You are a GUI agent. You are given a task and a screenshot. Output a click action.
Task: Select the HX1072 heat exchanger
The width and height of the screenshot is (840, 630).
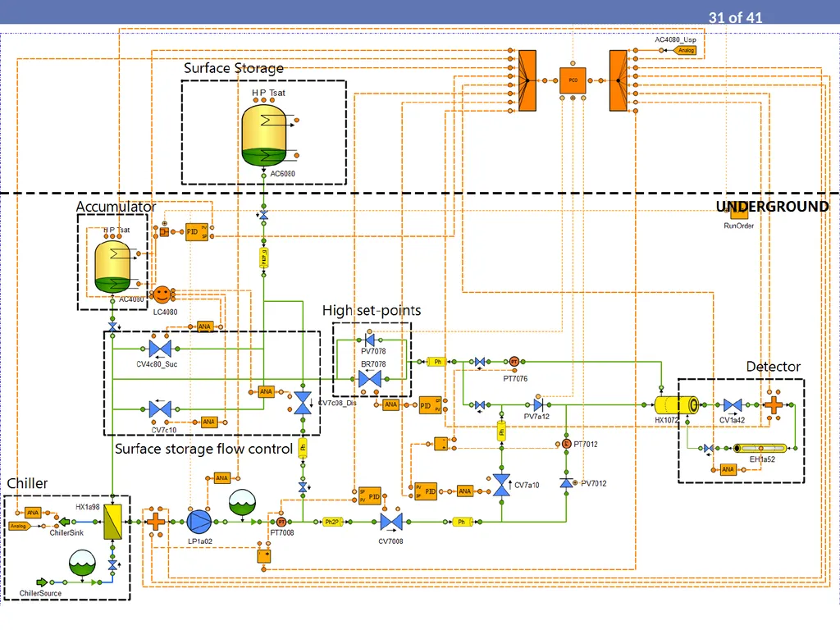[x=676, y=405]
